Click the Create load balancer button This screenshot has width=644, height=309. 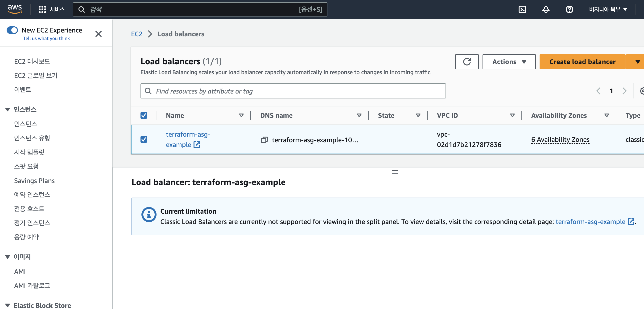pyautogui.click(x=582, y=62)
